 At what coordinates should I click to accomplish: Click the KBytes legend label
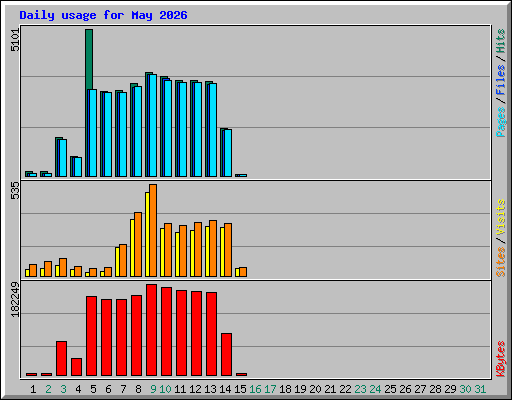[x=501, y=359]
